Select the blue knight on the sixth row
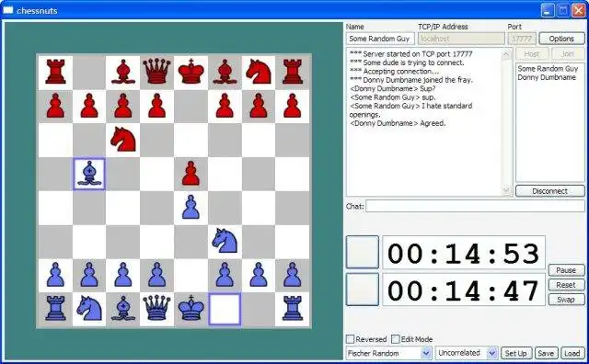This screenshot has height=364, width=589. pyautogui.click(x=225, y=241)
